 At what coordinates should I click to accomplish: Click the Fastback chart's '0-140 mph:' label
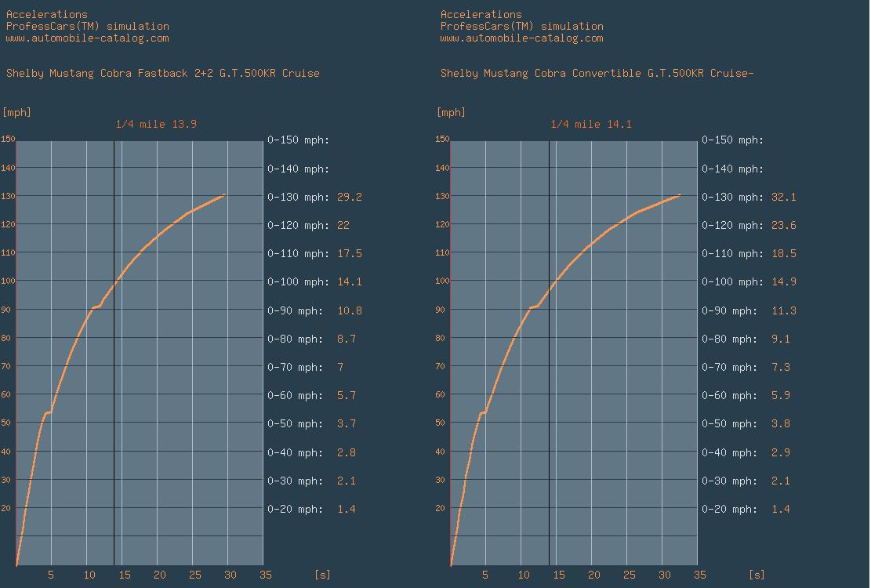(x=299, y=169)
